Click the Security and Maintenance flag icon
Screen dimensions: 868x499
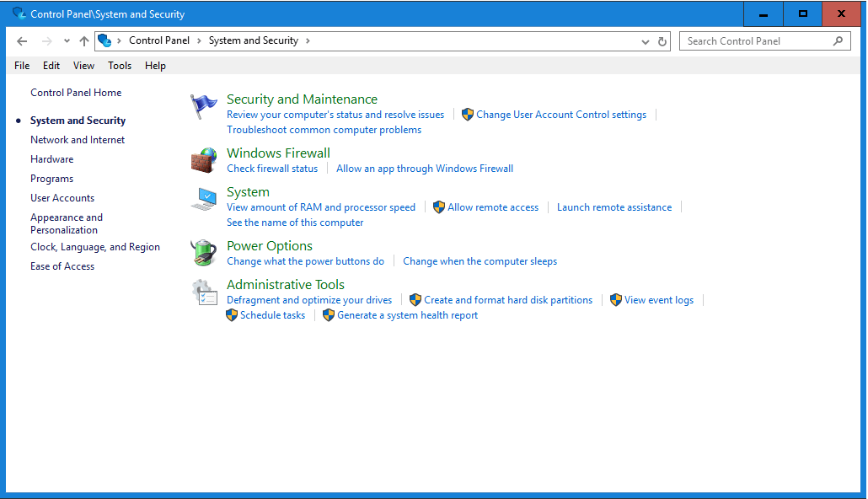tap(203, 107)
